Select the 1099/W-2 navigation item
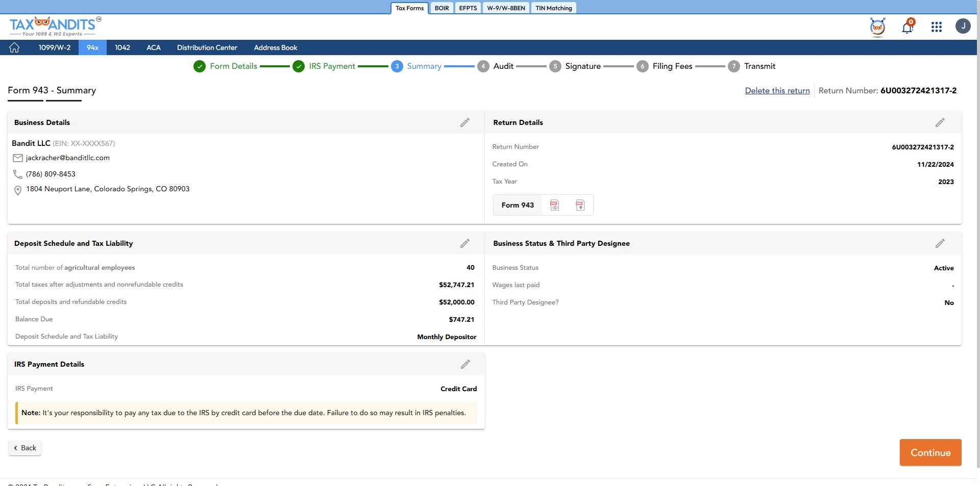Screen dimensions: 980x486 (54, 47)
